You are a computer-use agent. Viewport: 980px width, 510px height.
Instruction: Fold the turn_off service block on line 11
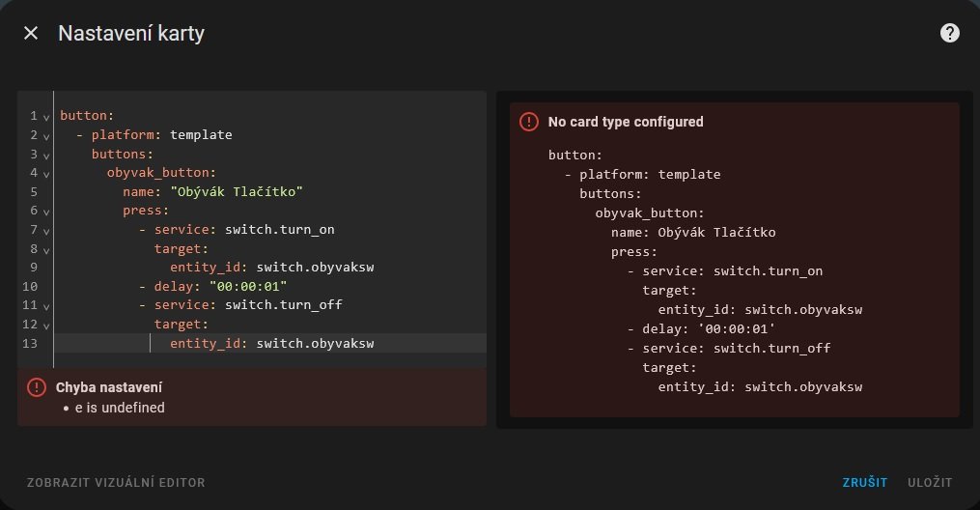(x=46, y=306)
